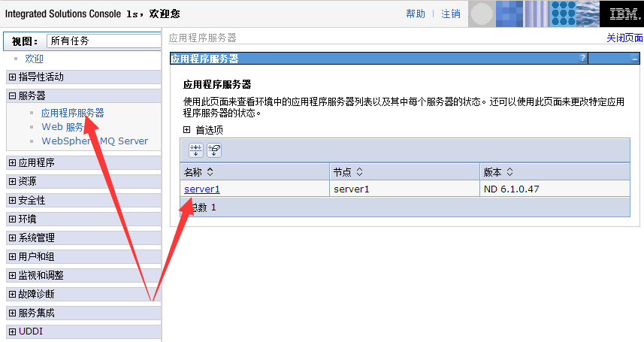Click the clear filter icon in table toolbar
644x342 pixels.
click(214, 150)
